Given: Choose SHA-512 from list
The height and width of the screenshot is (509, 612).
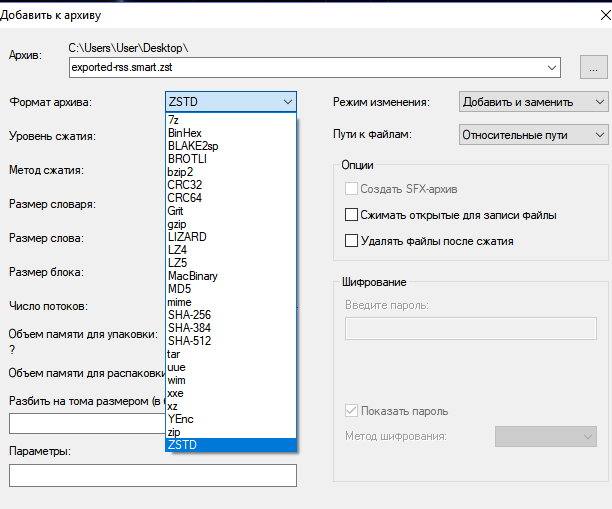Looking at the screenshot, I should click(x=231, y=341).
